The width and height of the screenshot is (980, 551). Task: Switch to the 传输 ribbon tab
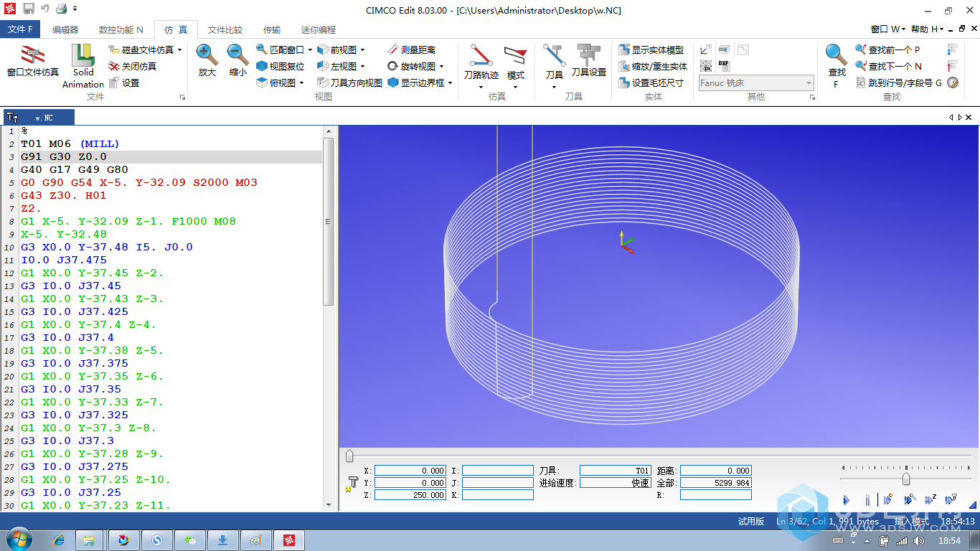tap(272, 29)
